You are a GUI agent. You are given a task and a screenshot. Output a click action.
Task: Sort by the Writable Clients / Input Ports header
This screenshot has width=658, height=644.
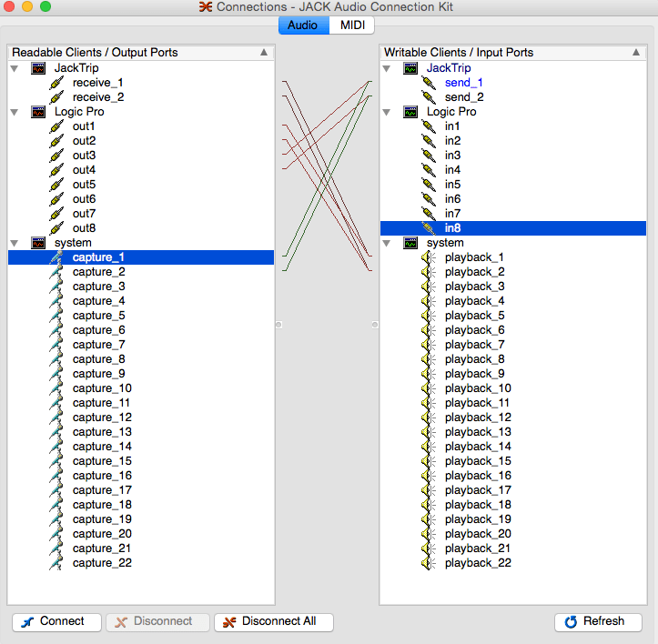point(513,53)
